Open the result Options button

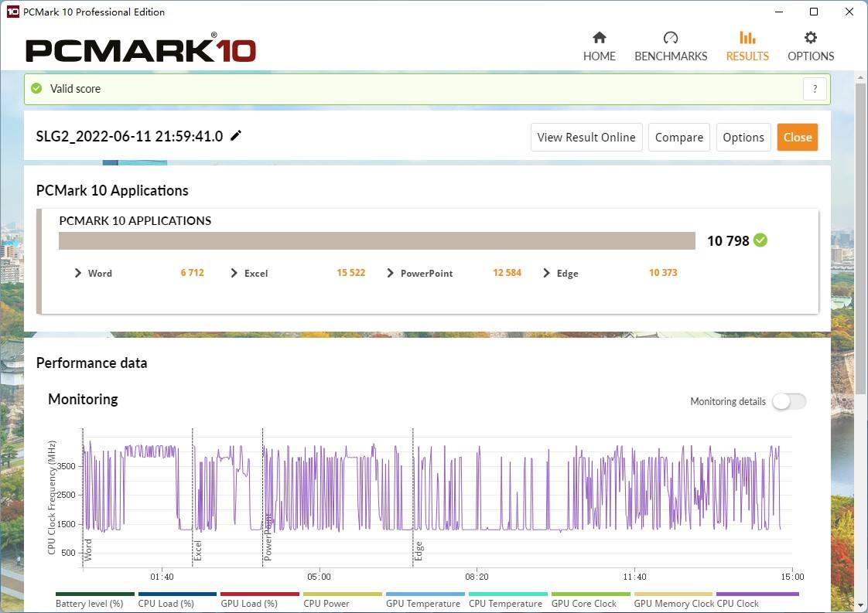click(x=743, y=137)
